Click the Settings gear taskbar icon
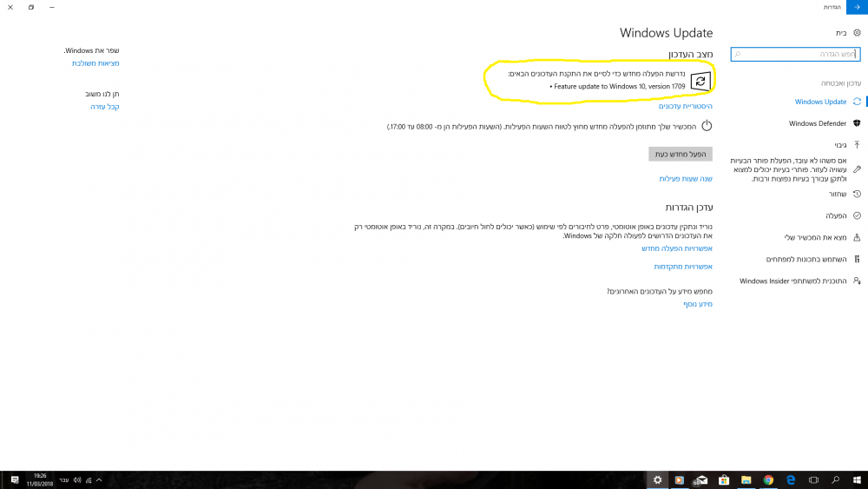 [x=657, y=480]
